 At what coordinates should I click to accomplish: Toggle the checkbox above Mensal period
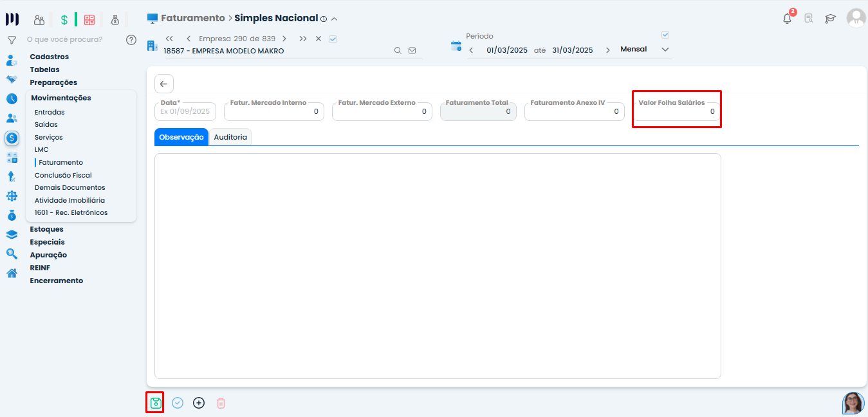click(665, 35)
